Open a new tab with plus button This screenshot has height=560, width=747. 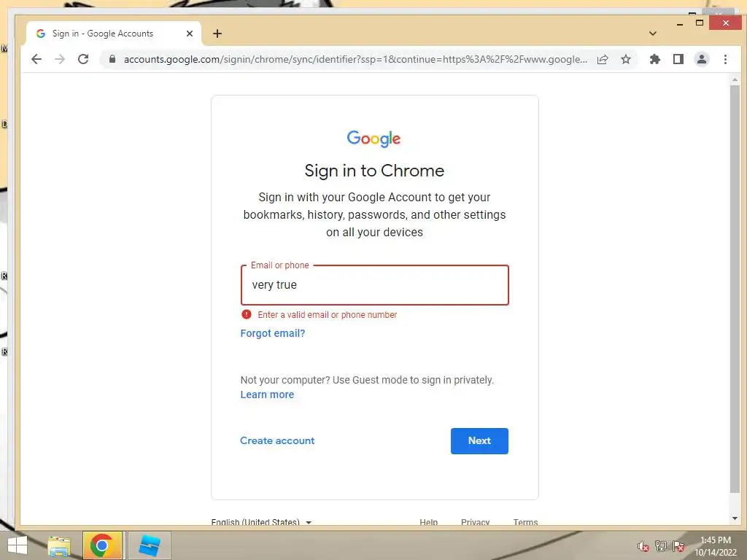217,34
